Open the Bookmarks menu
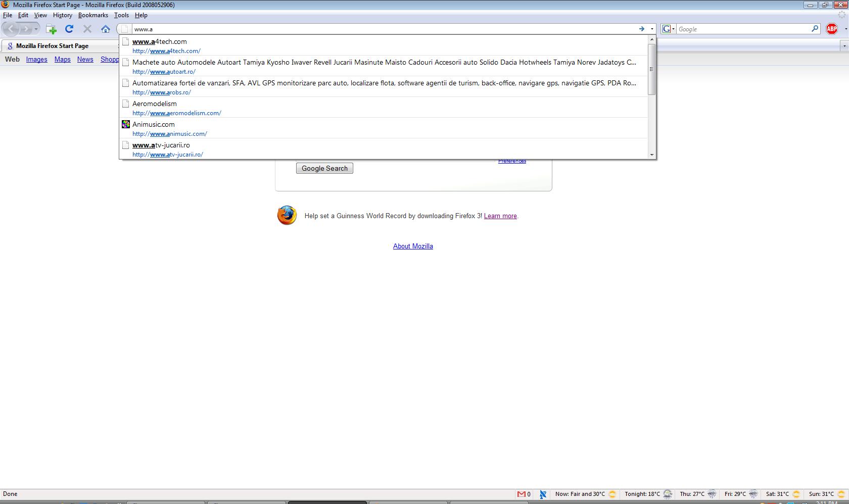This screenshot has height=504, width=849. [x=93, y=15]
